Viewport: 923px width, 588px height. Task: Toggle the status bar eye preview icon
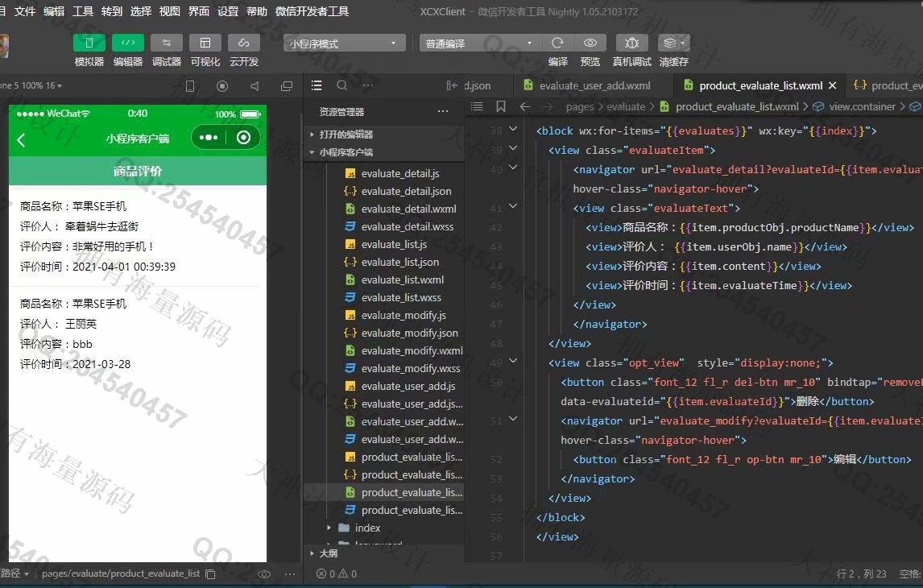(264, 574)
